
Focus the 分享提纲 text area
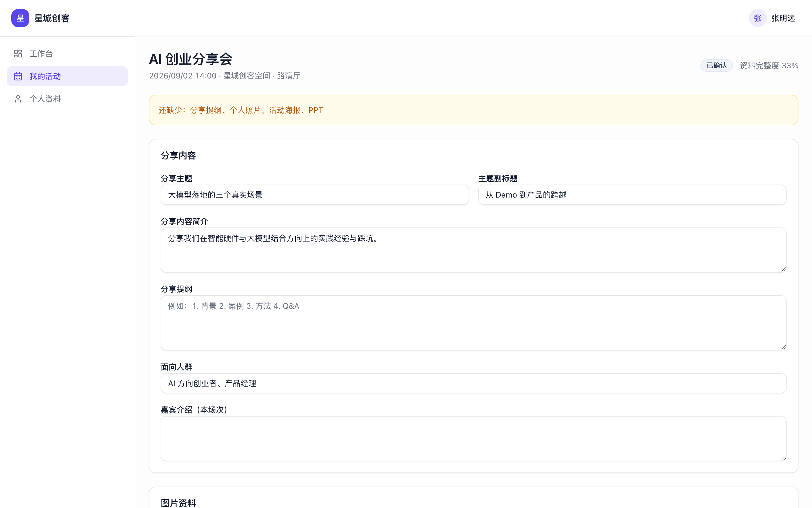pos(473,323)
